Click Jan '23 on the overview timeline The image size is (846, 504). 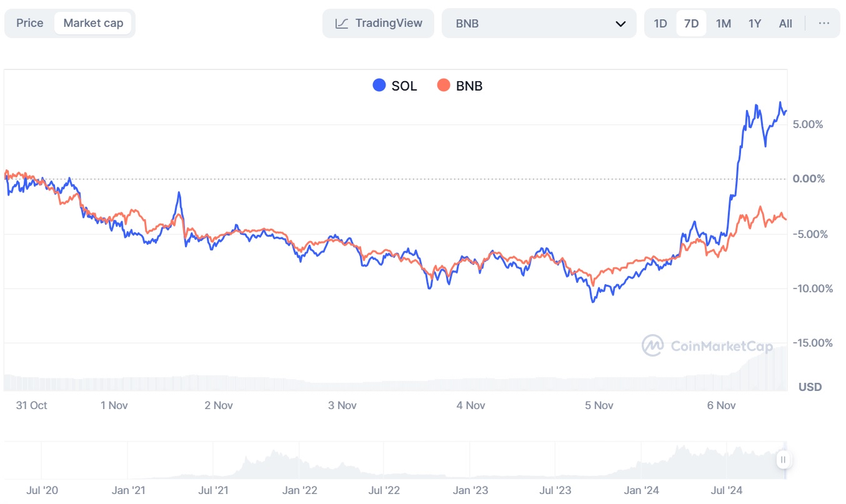(470, 490)
